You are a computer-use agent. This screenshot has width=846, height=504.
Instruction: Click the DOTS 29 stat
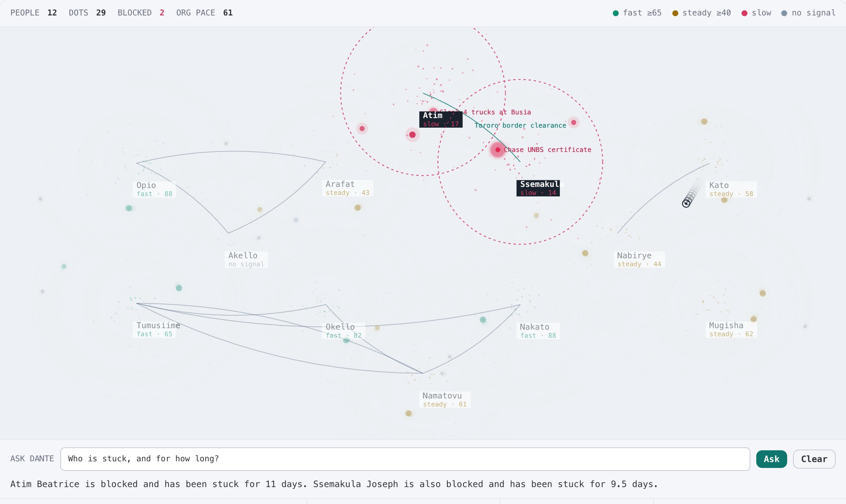87,13
